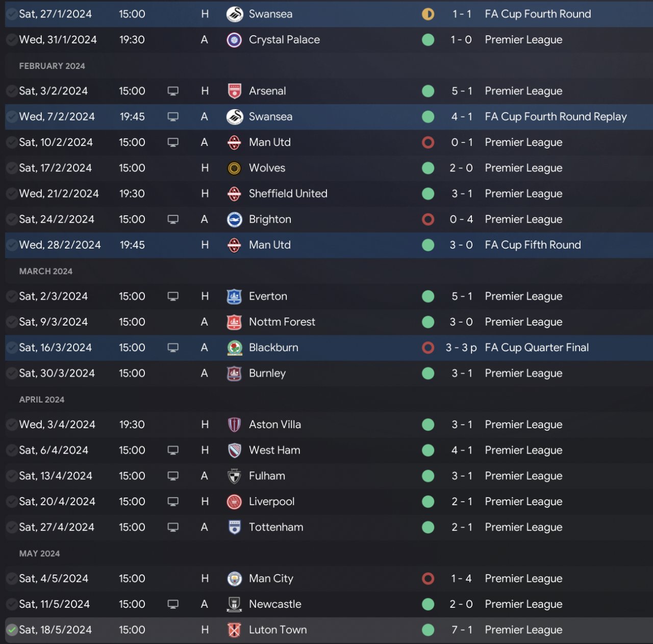Image resolution: width=653 pixels, height=644 pixels.
Task: Toggle the checkmark for the 18/5/2024 Luton Town fixture
Action: click(x=12, y=630)
